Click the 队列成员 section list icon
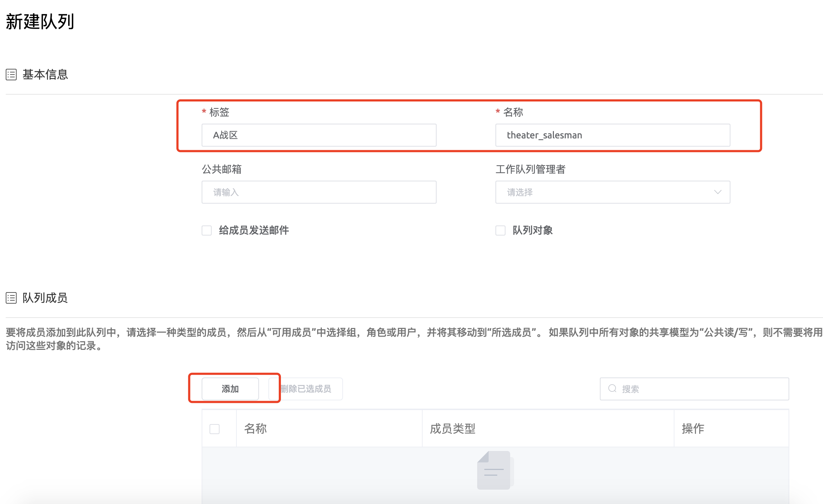This screenshot has width=823, height=504. click(x=11, y=298)
